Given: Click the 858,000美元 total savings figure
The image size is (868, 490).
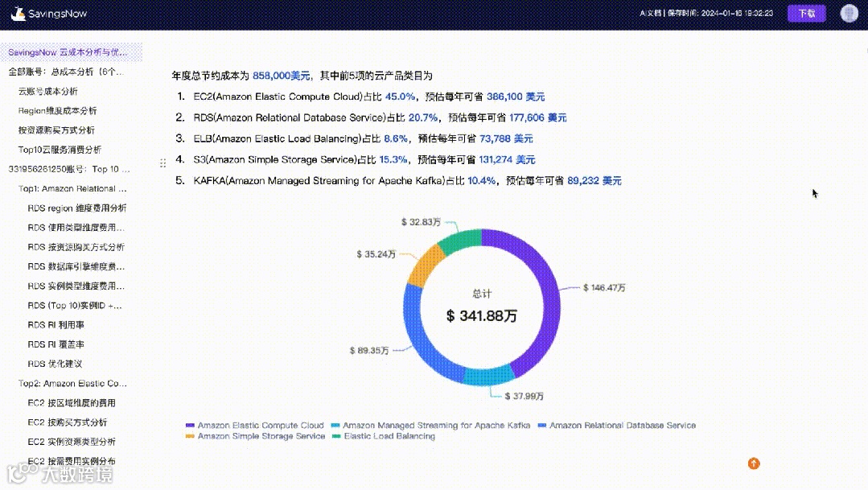Looking at the screenshot, I should coord(282,76).
